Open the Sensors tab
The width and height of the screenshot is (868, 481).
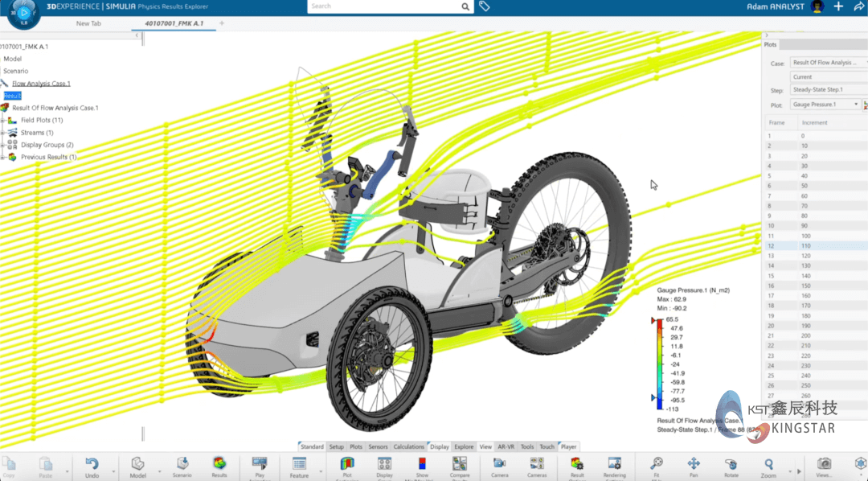377,446
